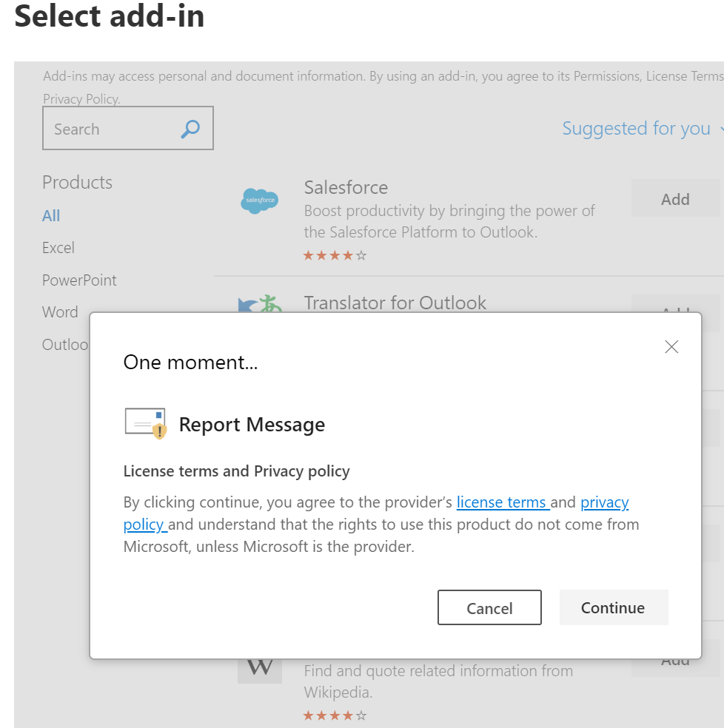Click the Salesforce cloud logo
The height and width of the screenshot is (728, 724).
click(260, 200)
